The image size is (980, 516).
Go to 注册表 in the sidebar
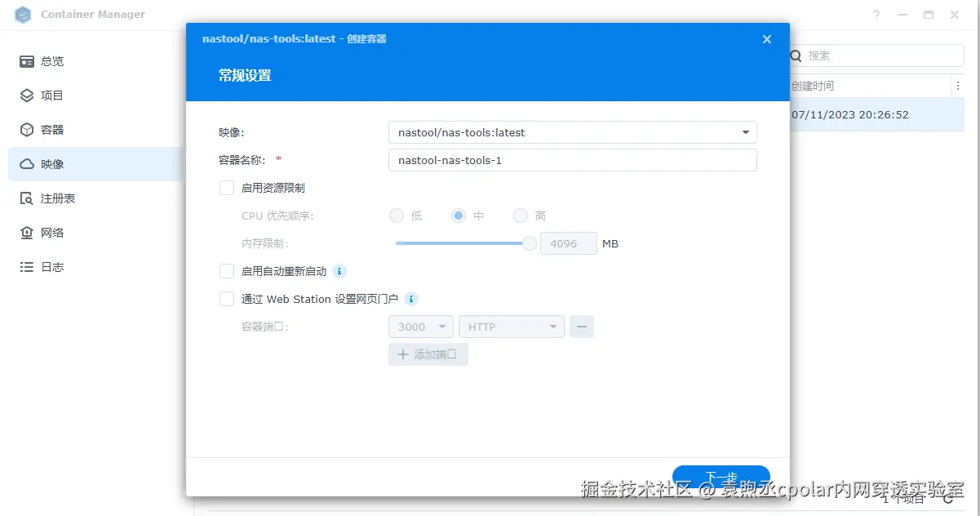click(x=96, y=198)
